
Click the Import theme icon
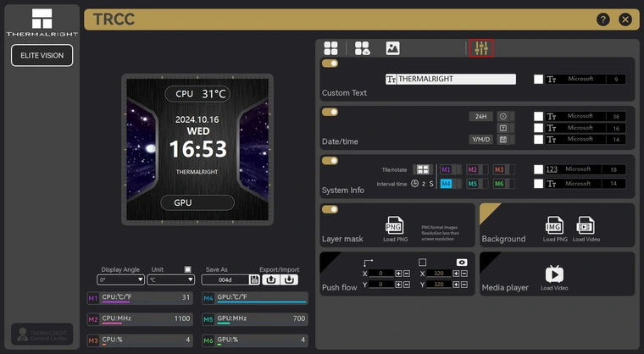(289, 279)
